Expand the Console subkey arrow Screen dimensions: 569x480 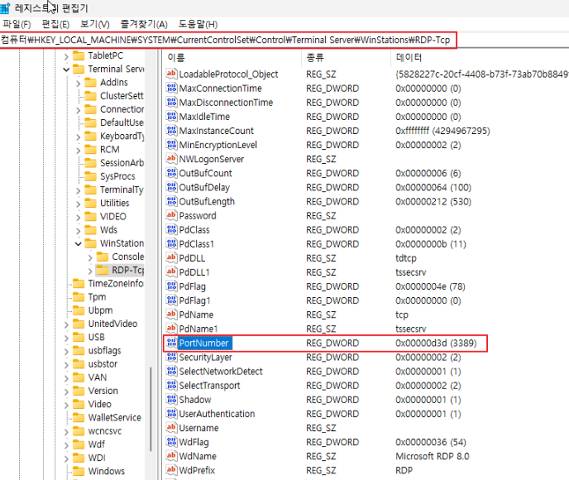click(x=90, y=257)
